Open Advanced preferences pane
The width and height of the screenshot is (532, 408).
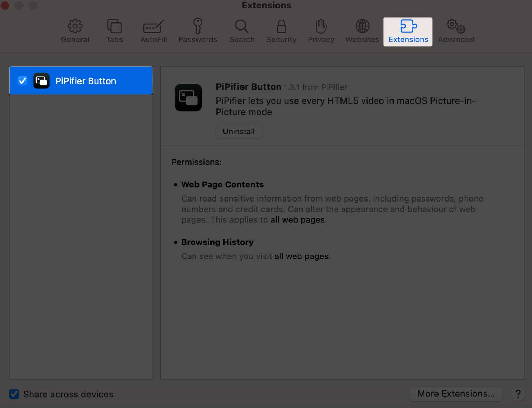(456, 32)
